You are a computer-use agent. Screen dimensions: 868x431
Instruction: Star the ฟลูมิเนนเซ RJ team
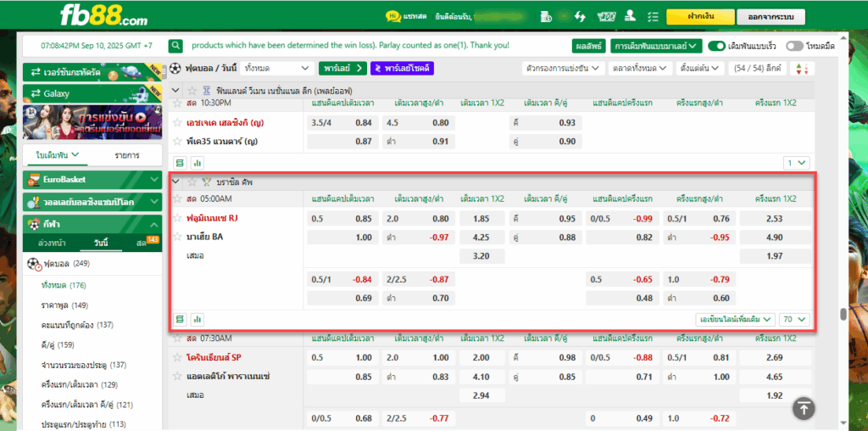point(177,218)
